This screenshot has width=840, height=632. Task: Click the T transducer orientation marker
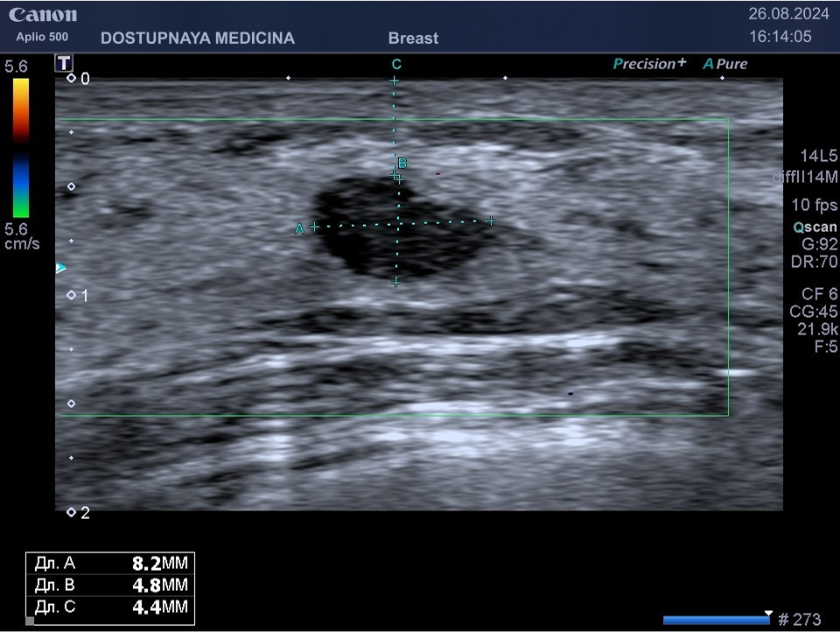click(64, 63)
